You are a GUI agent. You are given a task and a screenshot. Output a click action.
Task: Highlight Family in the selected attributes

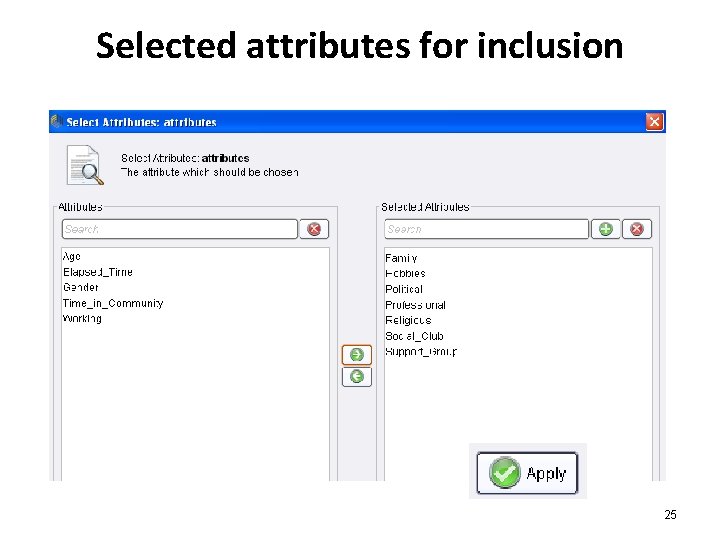(401, 258)
